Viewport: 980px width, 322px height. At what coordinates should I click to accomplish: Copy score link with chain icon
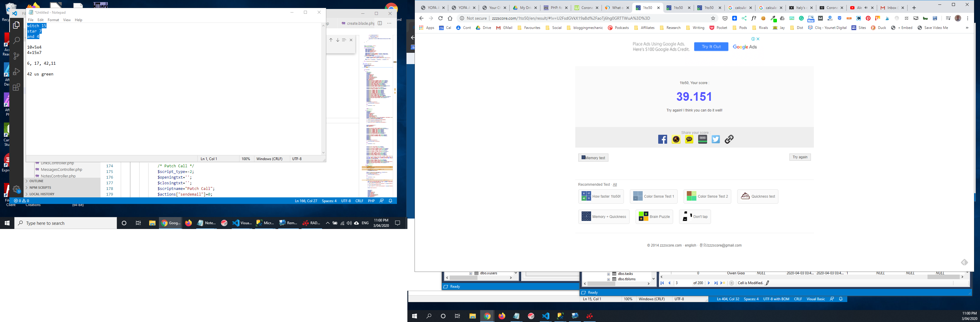(x=729, y=140)
